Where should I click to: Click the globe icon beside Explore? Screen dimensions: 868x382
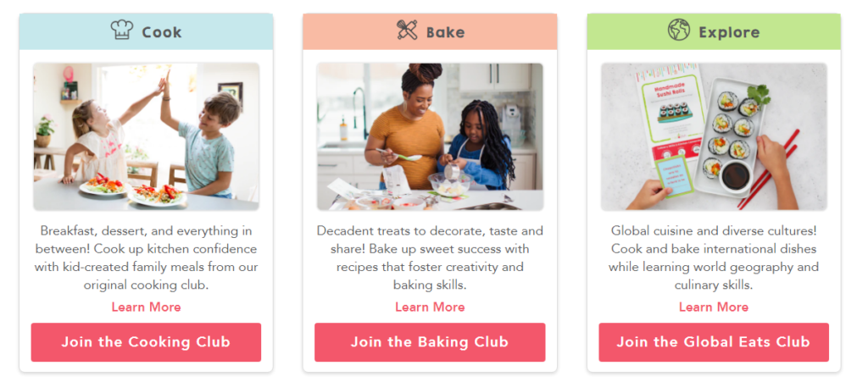click(679, 31)
